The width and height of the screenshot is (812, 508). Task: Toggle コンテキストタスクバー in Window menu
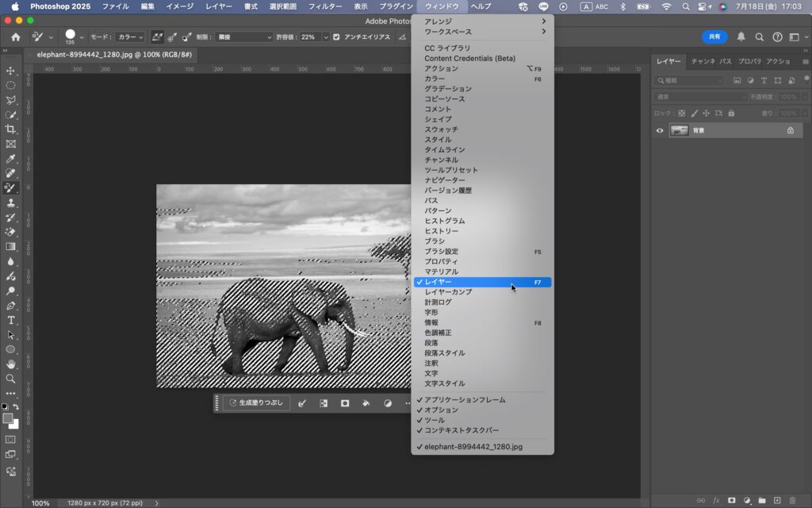click(483, 430)
